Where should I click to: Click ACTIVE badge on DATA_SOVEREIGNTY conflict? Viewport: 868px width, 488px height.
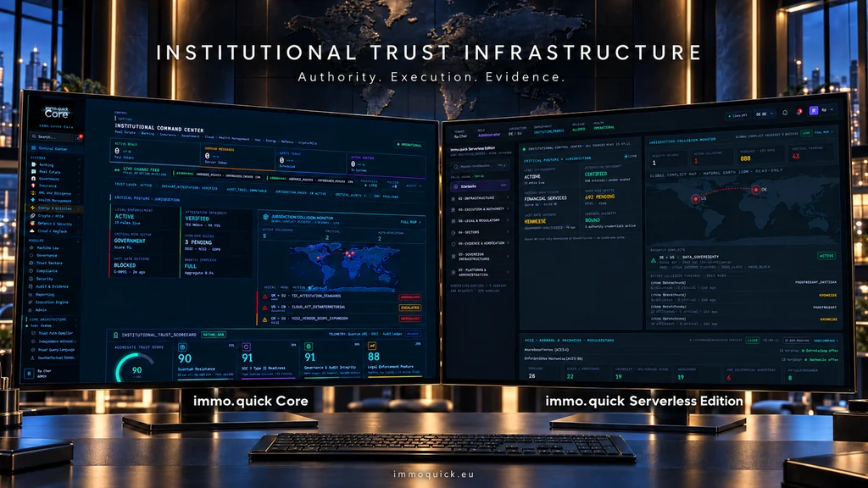[826, 256]
